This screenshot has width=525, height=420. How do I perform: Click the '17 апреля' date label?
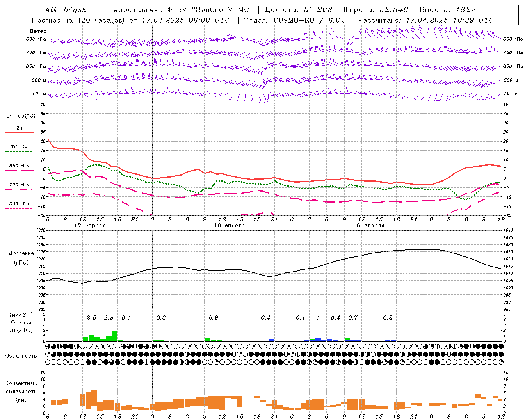click(90, 226)
